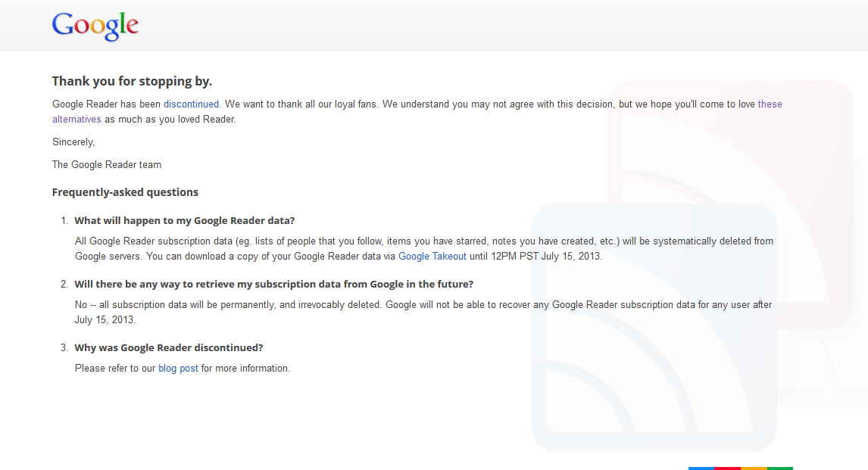This screenshot has height=470, width=868.
Task: Click the 'Sincerely,' line
Action: [x=73, y=142]
